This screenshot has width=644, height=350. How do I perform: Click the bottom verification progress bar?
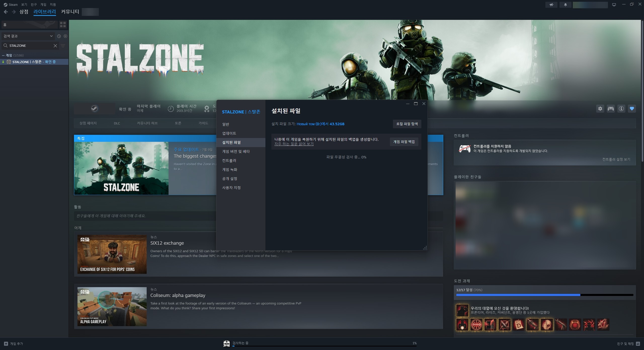tap(325, 346)
